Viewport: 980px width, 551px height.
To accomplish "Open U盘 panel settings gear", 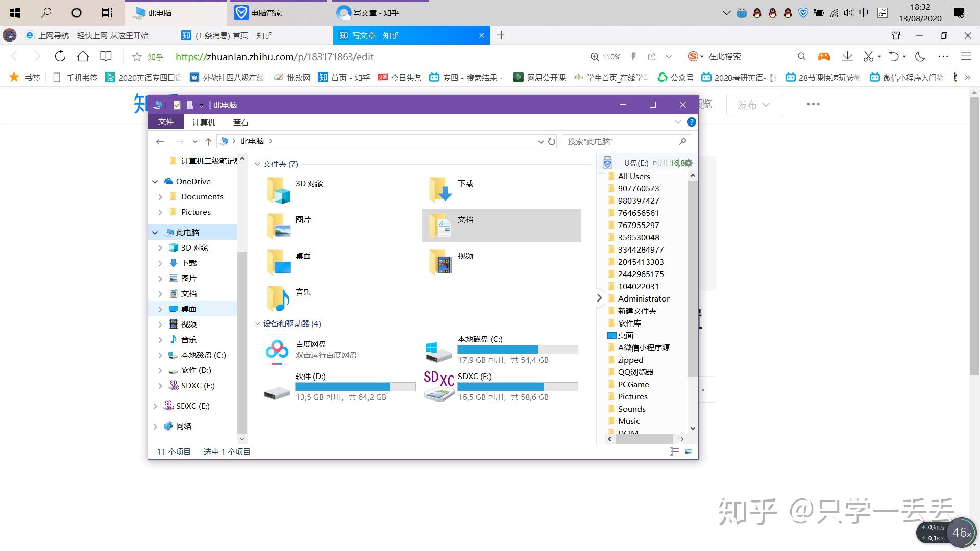I will tap(689, 163).
